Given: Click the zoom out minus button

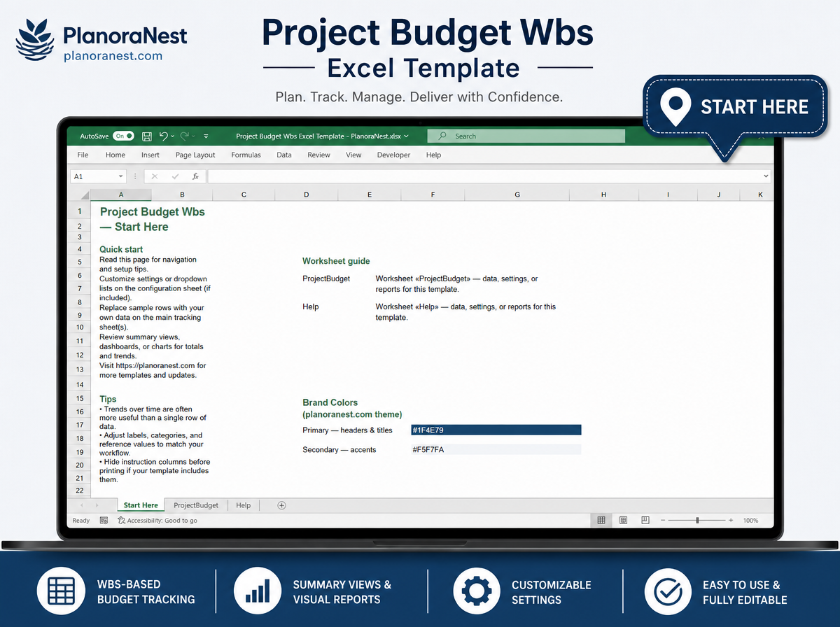Looking at the screenshot, I should pos(664,521).
